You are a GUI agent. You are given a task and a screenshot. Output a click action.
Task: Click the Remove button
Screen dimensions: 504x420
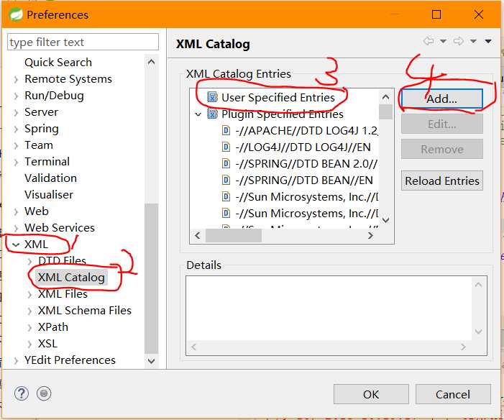[x=441, y=149]
